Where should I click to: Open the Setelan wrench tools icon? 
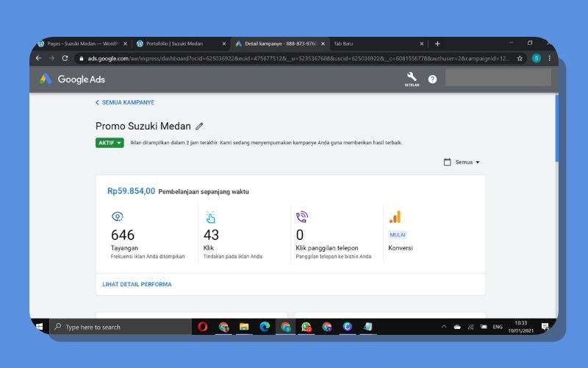pos(412,77)
